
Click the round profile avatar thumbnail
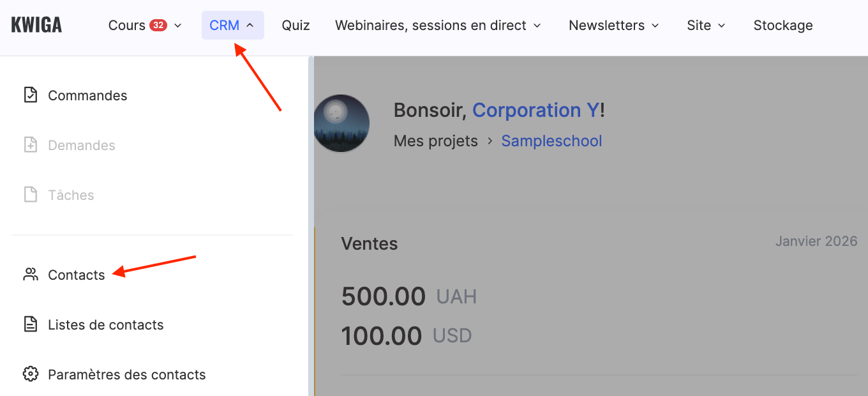coord(342,123)
